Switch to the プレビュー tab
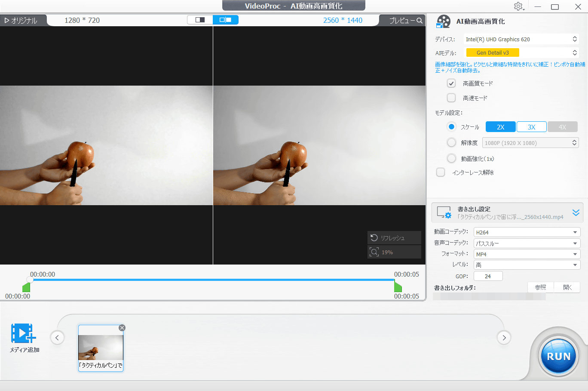588x391 pixels. [405, 20]
